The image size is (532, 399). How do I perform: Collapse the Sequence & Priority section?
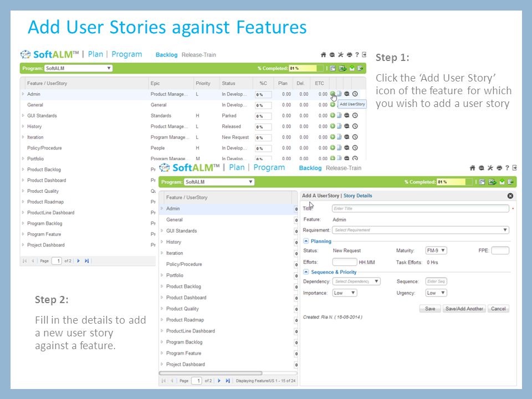306,272
